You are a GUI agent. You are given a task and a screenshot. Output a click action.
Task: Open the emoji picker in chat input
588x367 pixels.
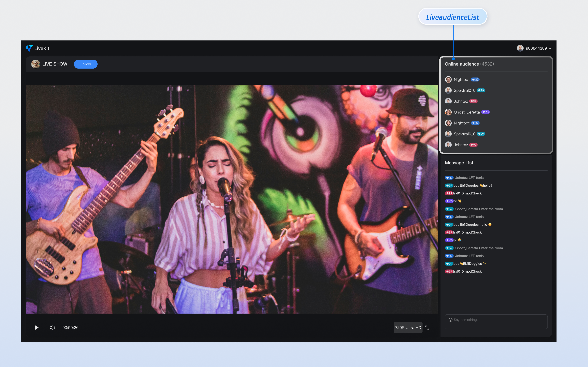tap(450, 320)
